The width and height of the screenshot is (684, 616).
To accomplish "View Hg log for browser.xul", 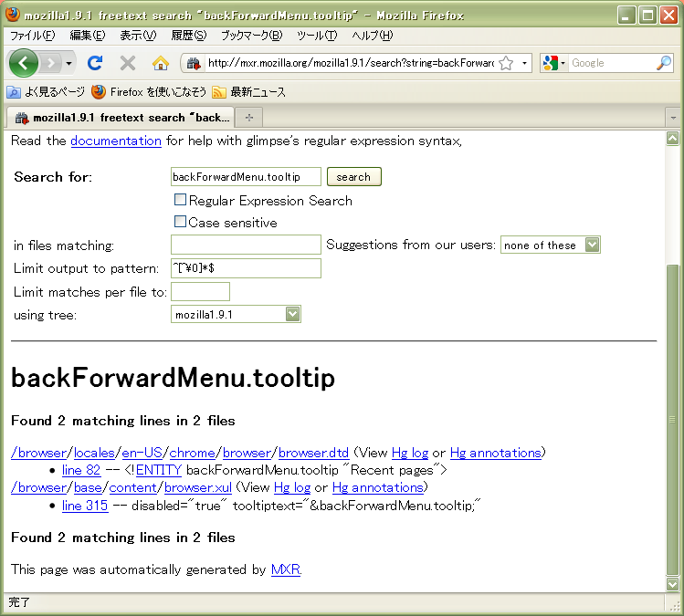I will tap(292, 487).
